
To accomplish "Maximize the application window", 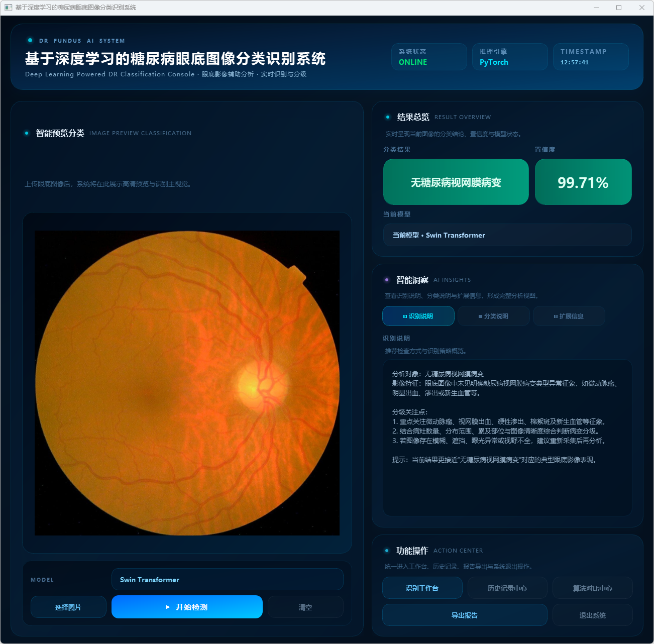I will (x=619, y=8).
